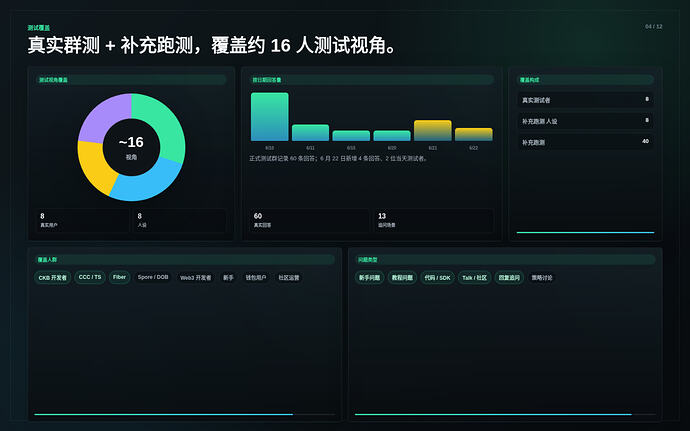Screen dimensions: 690x431
Task: Click the 13 stat card
Action: 433,220
